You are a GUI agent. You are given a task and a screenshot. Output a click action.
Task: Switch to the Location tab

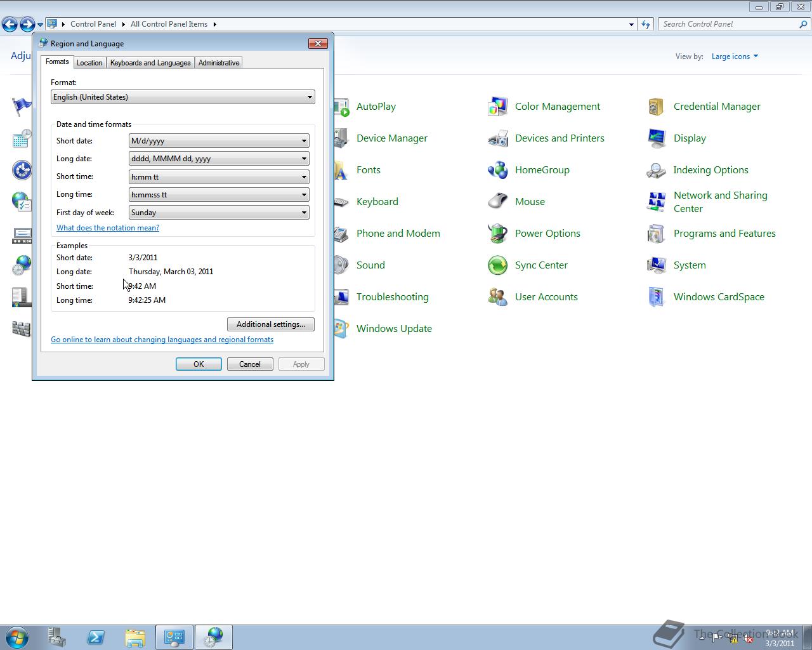(89, 63)
